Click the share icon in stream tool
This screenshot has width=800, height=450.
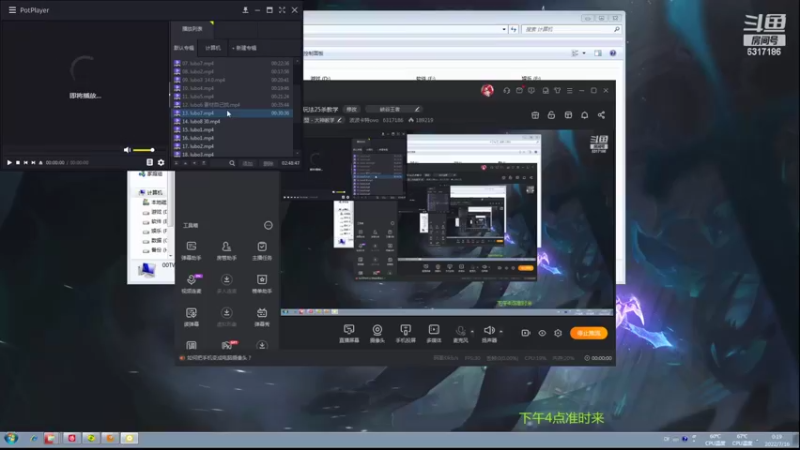point(602,115)
